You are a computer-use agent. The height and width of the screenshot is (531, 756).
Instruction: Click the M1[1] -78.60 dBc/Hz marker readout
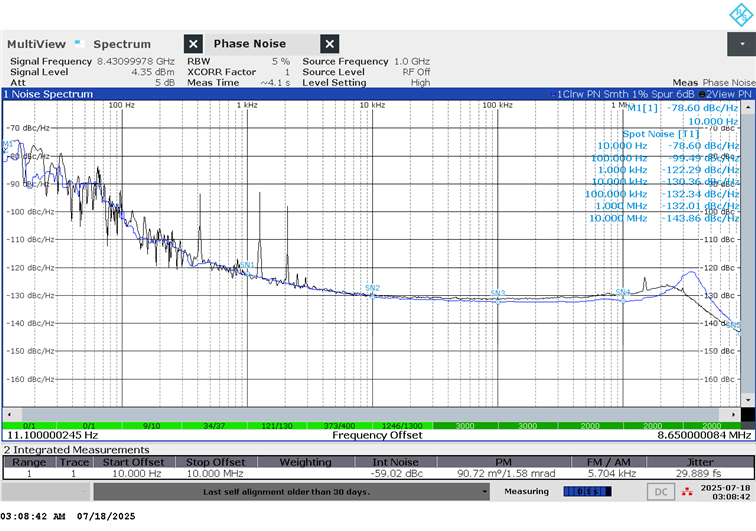coord(683,108)
